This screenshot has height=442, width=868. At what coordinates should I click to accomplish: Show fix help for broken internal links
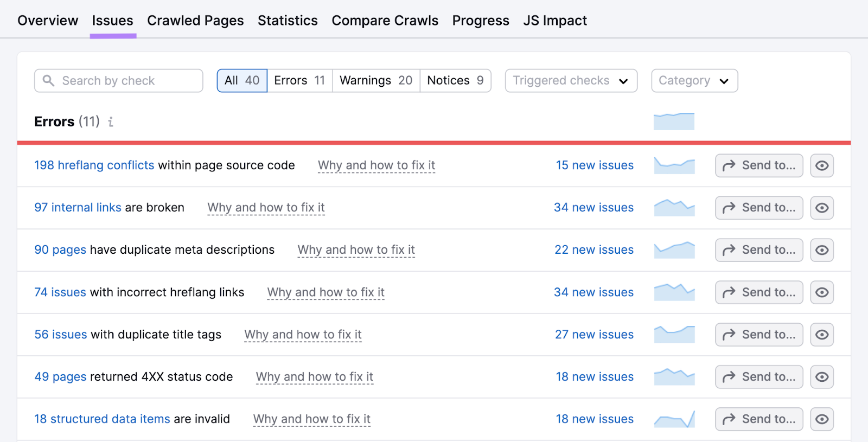(x=266, y=208)
